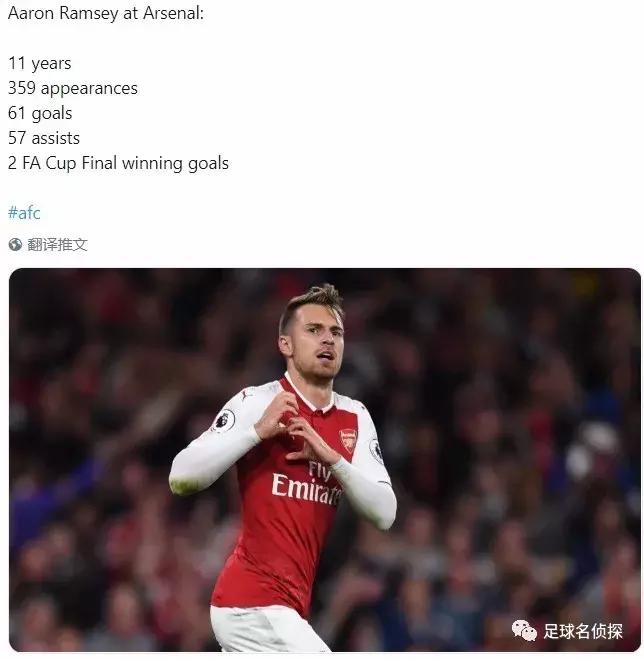Click the globe icon beside translate tweet
The height and width of the screenshot is (660, 644).
pos(15,244)
